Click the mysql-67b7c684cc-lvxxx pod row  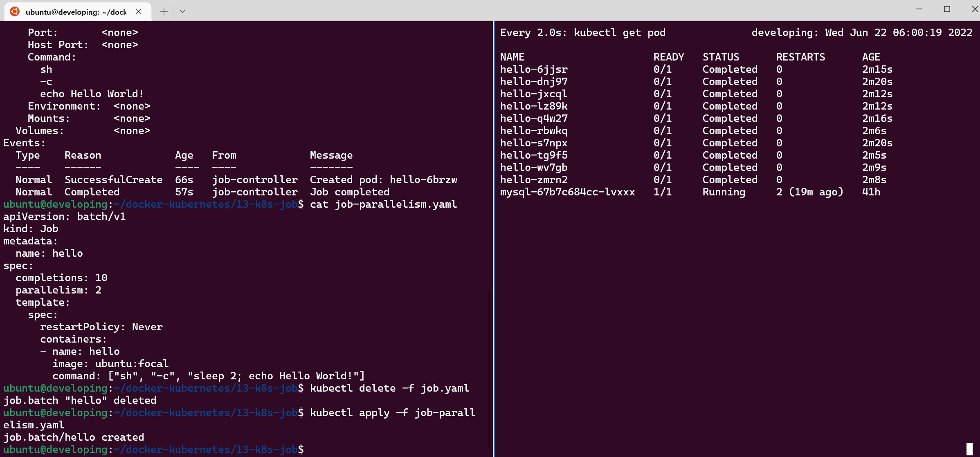coord(567,192)
